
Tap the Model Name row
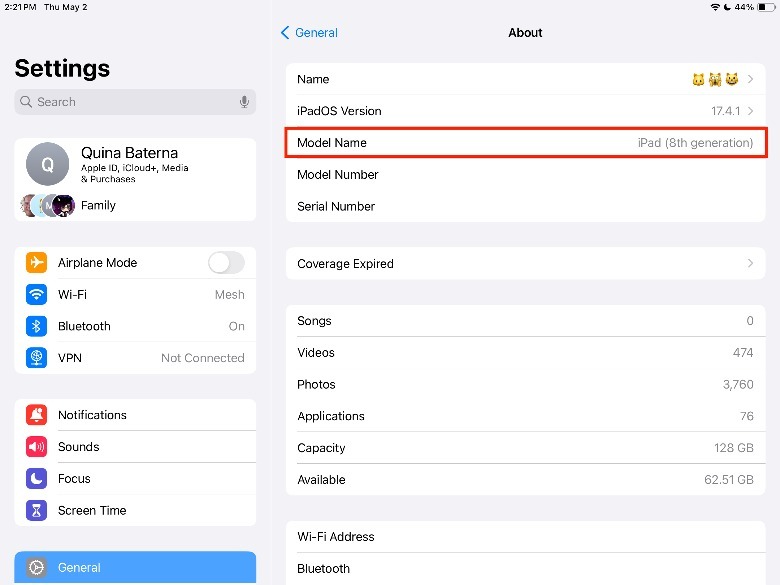(525, 143)
